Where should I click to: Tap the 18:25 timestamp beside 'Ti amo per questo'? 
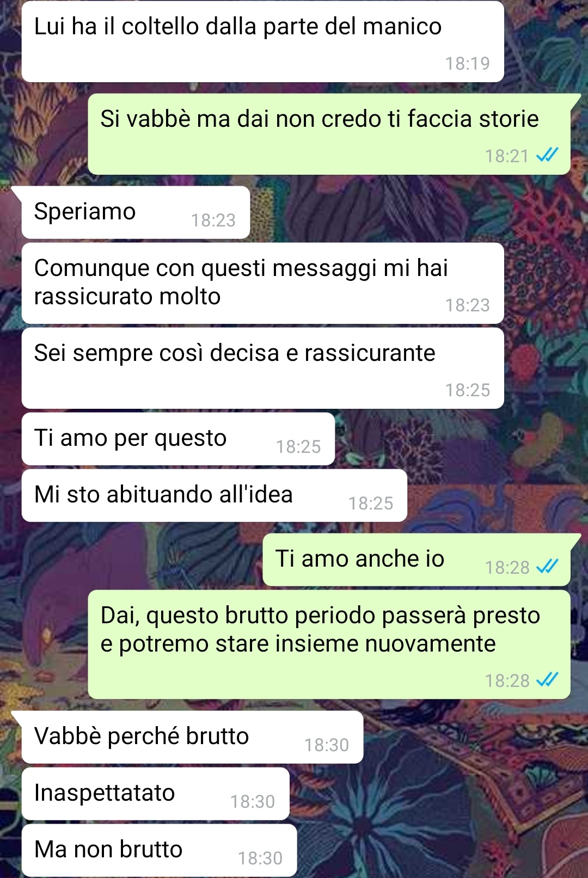pyautogui.click(x=298, y=446)
